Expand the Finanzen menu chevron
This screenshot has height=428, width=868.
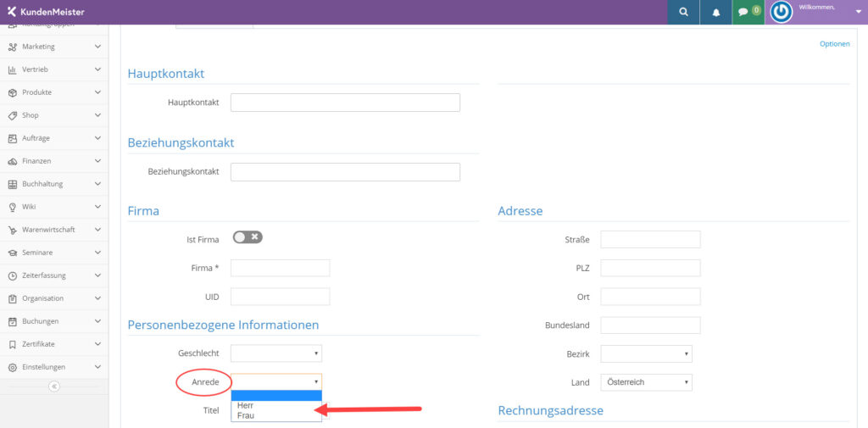click(x=98, y=161)
